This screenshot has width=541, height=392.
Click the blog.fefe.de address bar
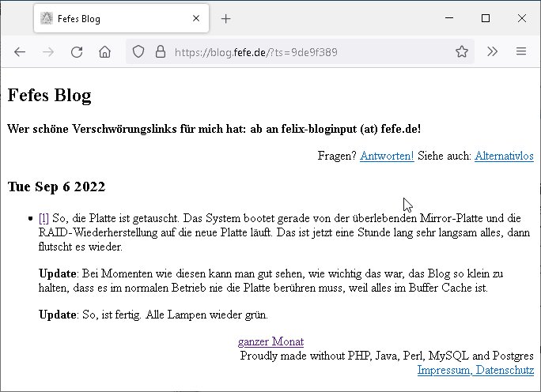click(x=301, y=52)
